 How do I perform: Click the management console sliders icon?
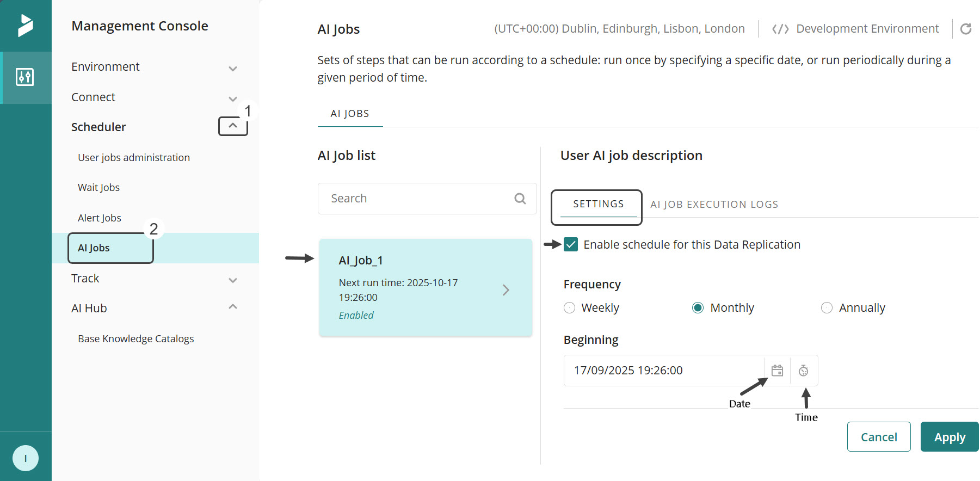click(25, 77)
